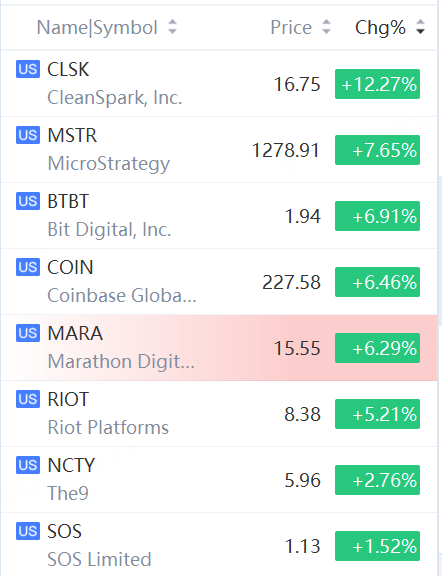Click the +1.52% green badge for SOS
The image size is (442, 576).
(377, 546)
